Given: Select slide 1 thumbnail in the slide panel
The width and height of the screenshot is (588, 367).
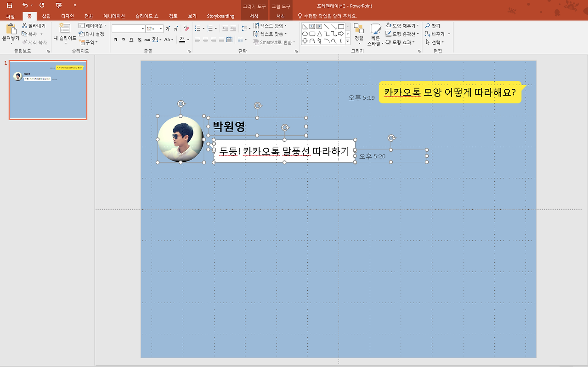Looking at the screenshot, I should [48, 90].
